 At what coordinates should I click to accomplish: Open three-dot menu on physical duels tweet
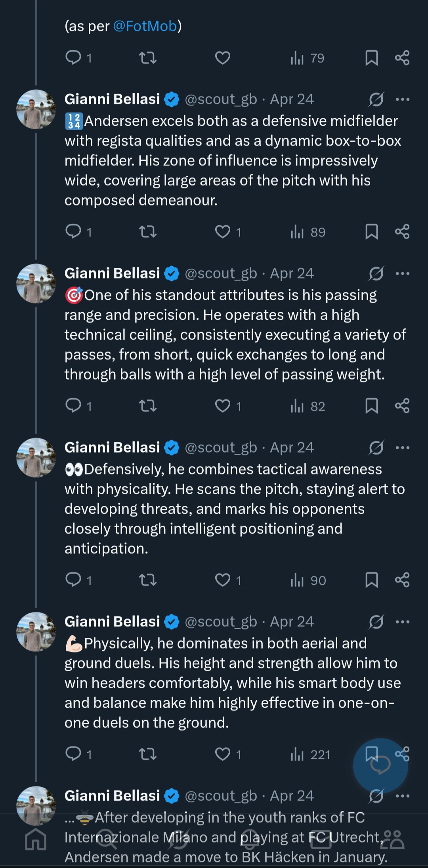coord(403,622)
